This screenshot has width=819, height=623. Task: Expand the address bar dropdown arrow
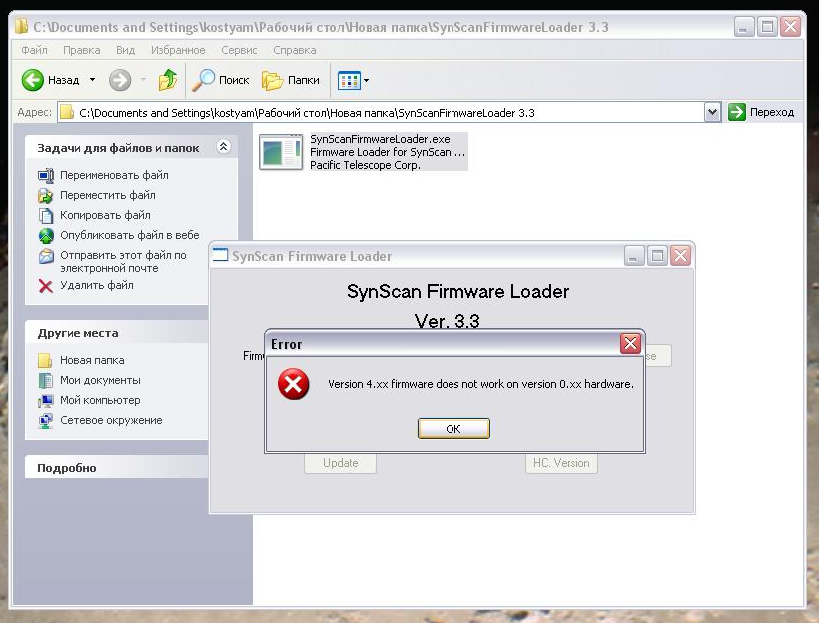(712, 112)
